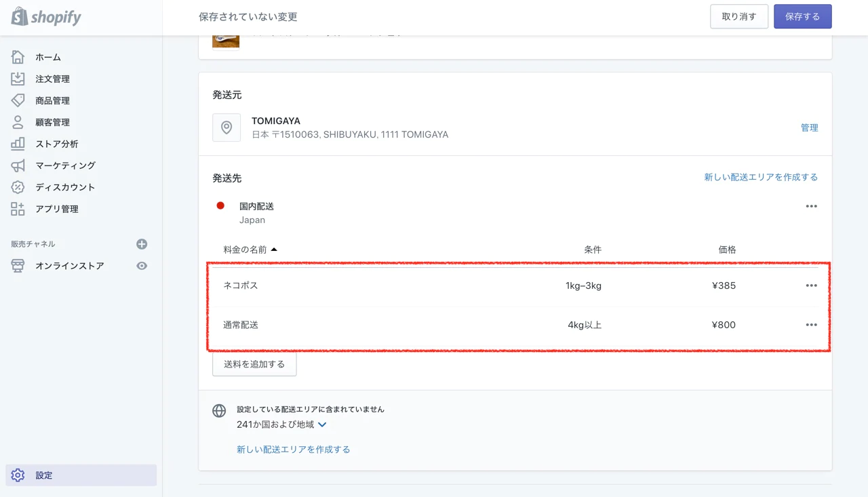Image resolution: width=868 pixels, height=497 pixels.
Task: Add a sales channel with plus icon
Action: (142, 244)
